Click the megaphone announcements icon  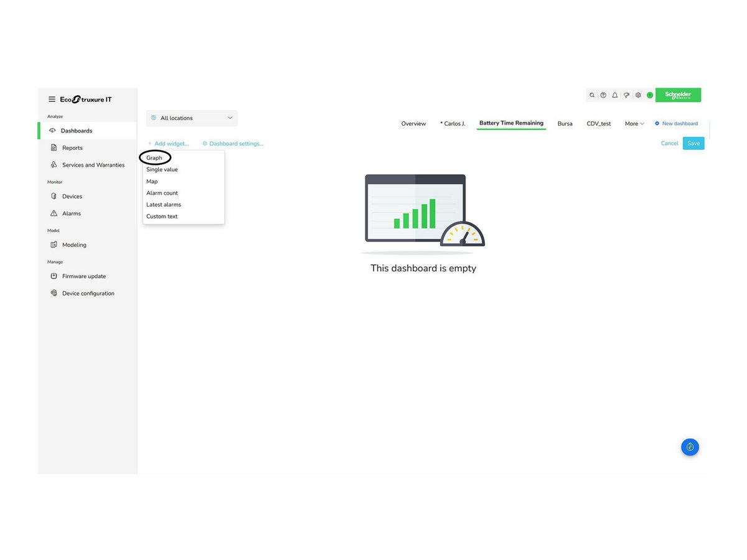pyautogui.click(x=626, y=95)
